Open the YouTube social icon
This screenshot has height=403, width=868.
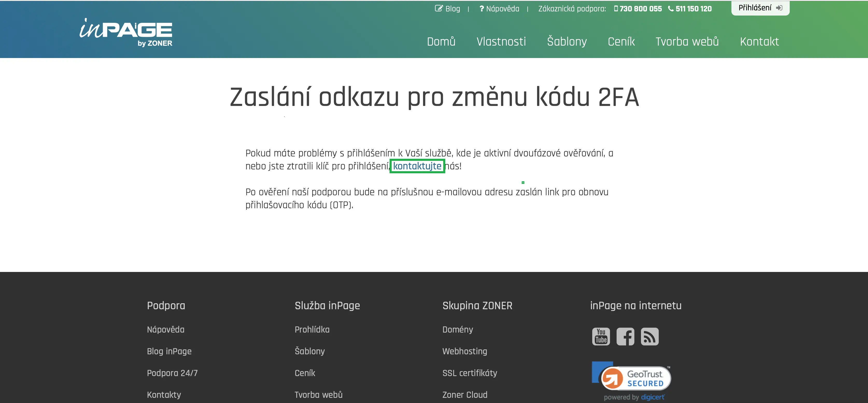coord(601,336)
